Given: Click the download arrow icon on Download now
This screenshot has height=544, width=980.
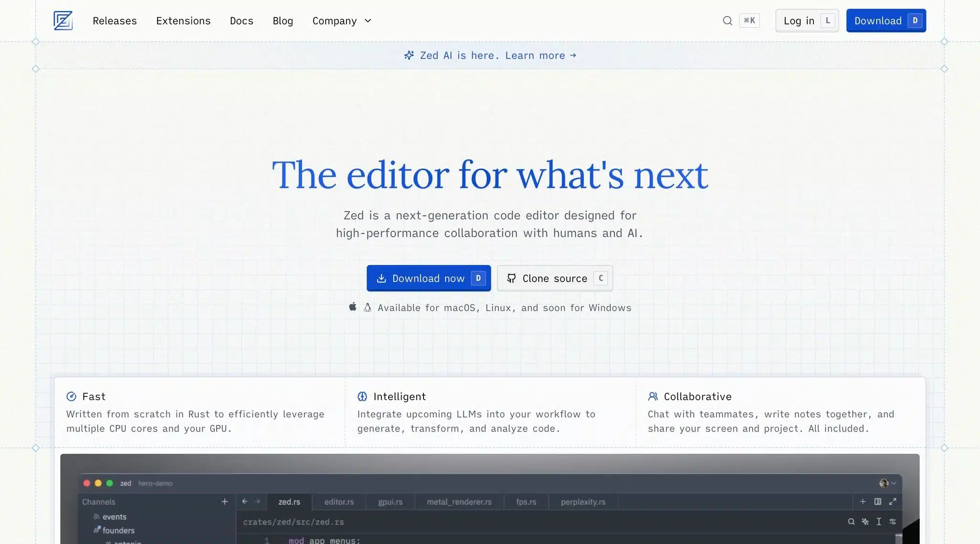Looking at the screenshot, I should [381, 278].
